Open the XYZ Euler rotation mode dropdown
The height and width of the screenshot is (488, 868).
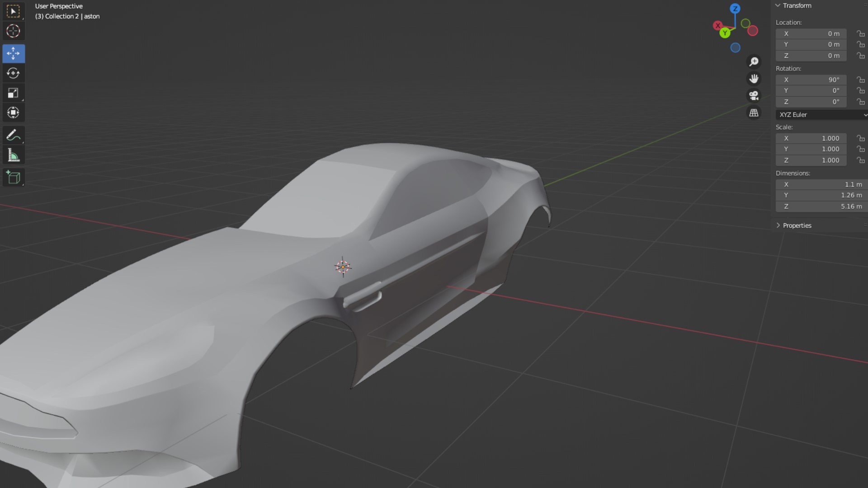(821, 115)
